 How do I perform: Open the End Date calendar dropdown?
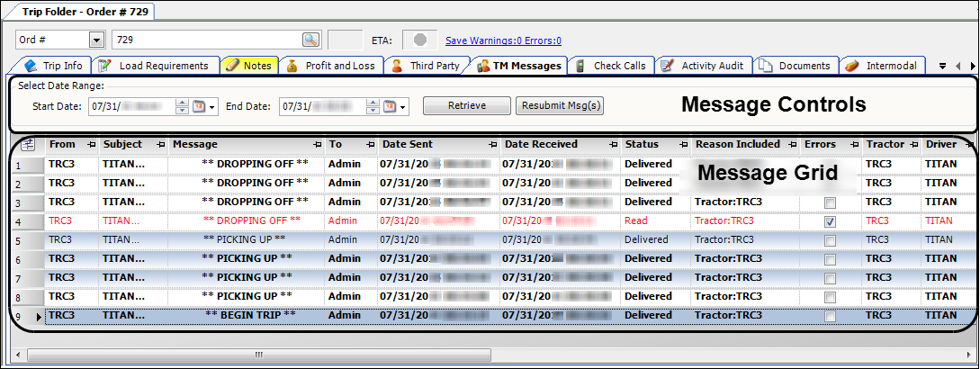point(396,107)
